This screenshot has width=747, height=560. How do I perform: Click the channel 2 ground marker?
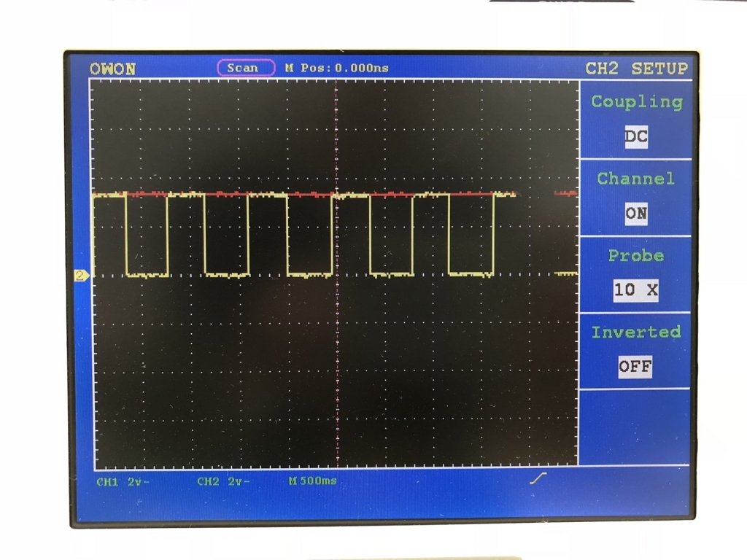click(82, 275)
